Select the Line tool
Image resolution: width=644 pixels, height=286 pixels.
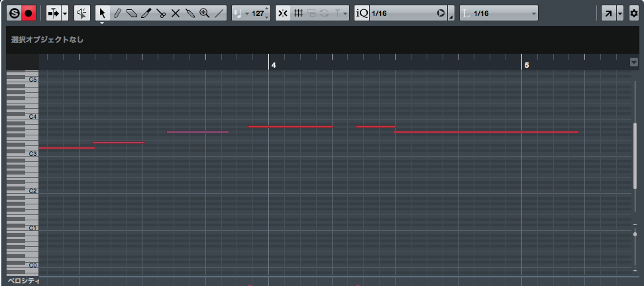point(219,13)
